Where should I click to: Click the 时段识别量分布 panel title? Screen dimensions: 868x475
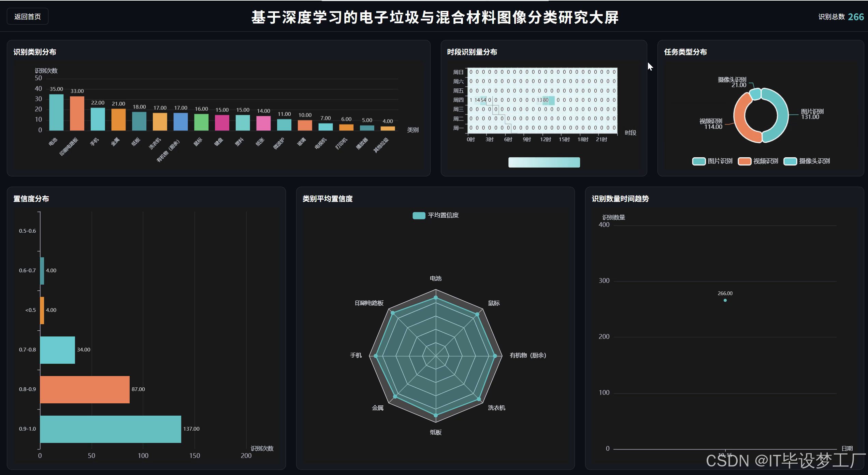coord(472,52)
